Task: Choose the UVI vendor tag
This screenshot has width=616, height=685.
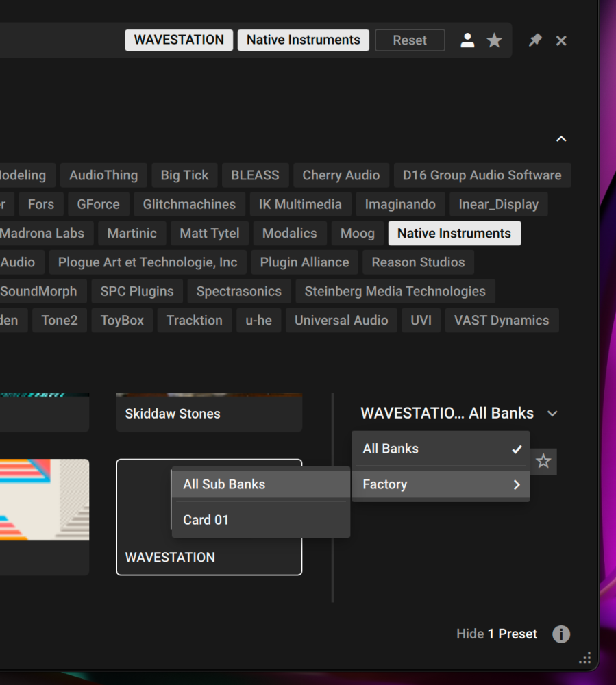Action: (421, 320)
